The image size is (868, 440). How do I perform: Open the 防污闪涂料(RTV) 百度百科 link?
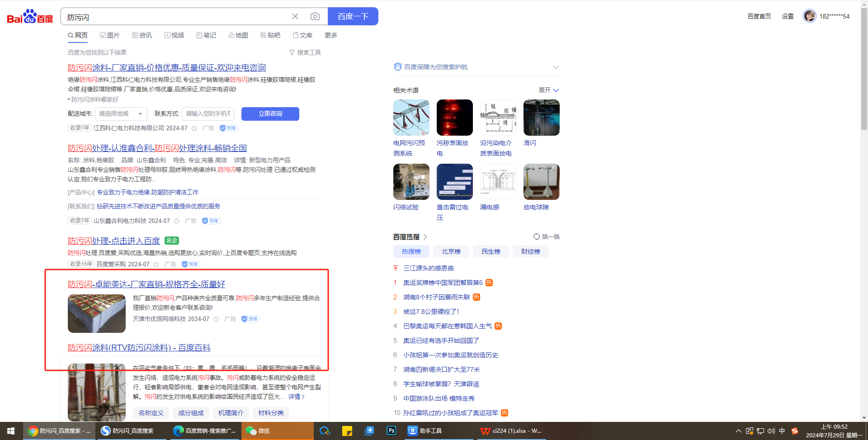(139, 347)
